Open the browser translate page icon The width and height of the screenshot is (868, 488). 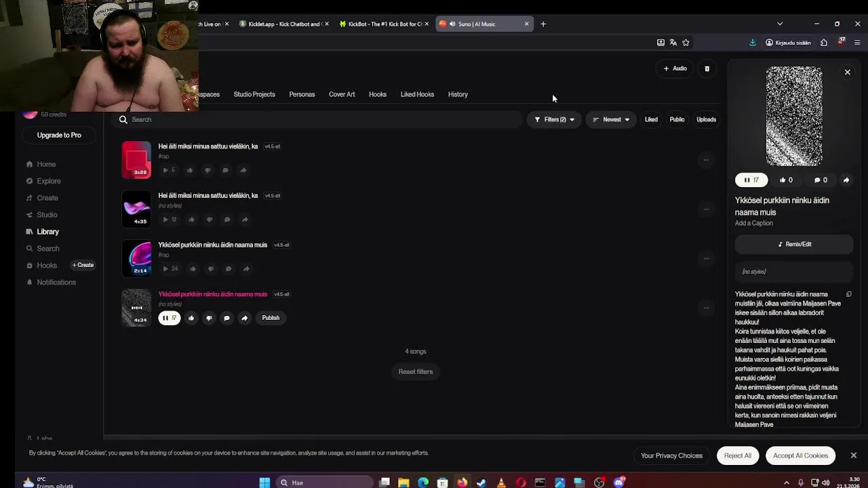(x=673, y=43)
